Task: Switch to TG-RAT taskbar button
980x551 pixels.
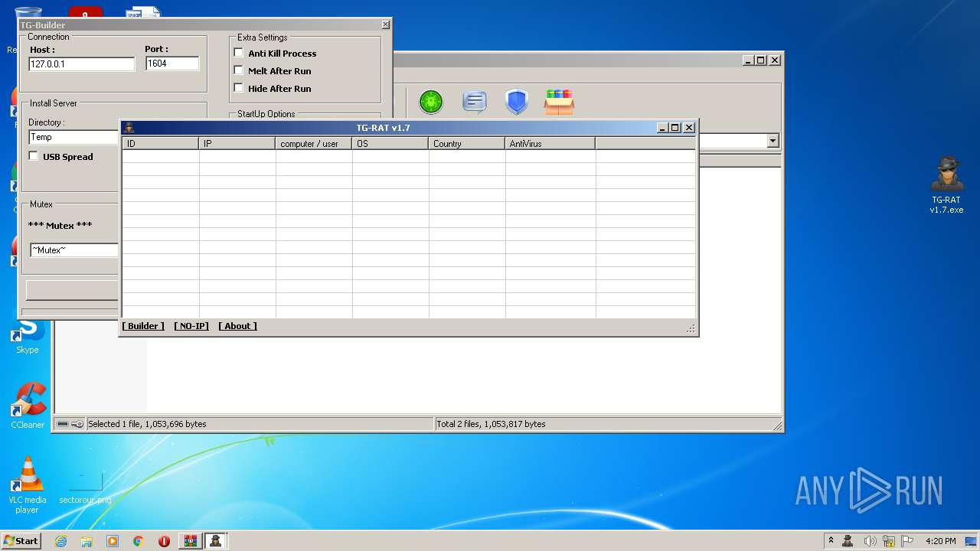Action: (217, 541)
